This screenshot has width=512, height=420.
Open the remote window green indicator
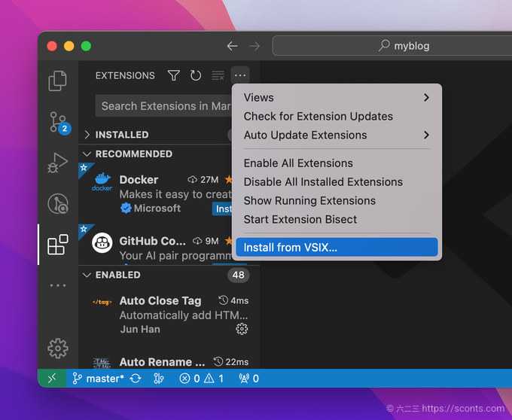(52, 379)
